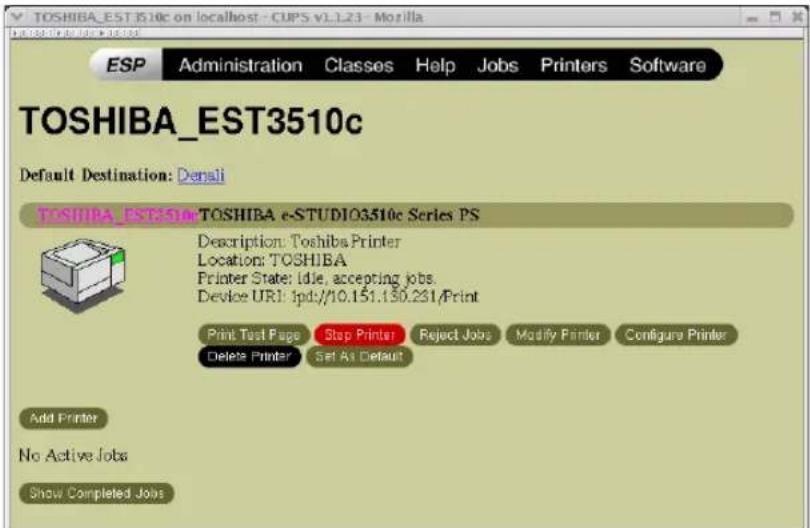The height and width of the screenshot is (528, 810).
Task: Click the black Delete Printer button
Action: [250, 356]
